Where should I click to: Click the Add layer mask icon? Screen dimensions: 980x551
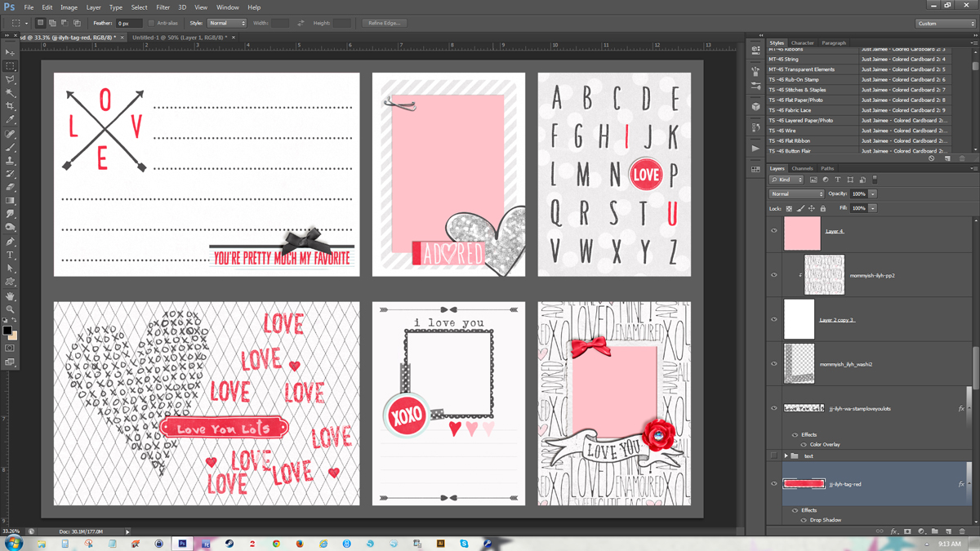pyautogui.click(x=907, y=531)
